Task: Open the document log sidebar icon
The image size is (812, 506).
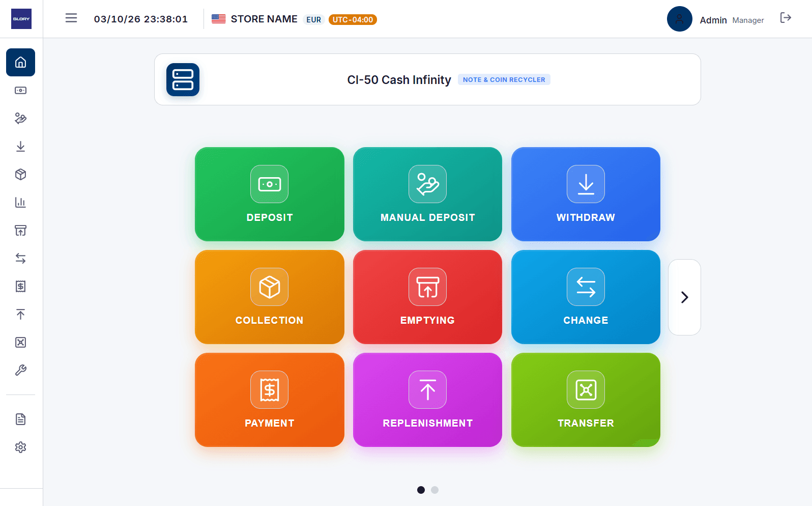Action: pos(20,419)
